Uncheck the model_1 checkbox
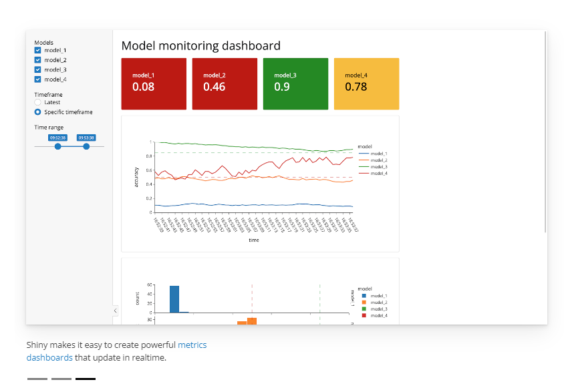 [38, 50]
